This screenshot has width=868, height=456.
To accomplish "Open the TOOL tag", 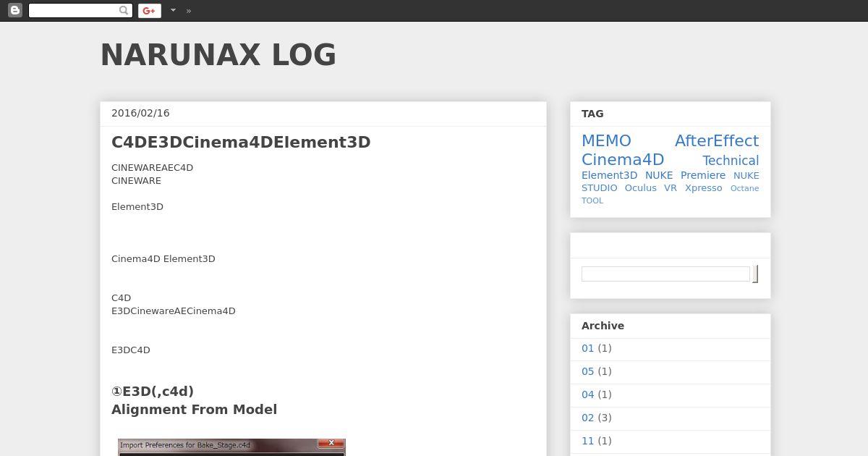I will point(592,200).
